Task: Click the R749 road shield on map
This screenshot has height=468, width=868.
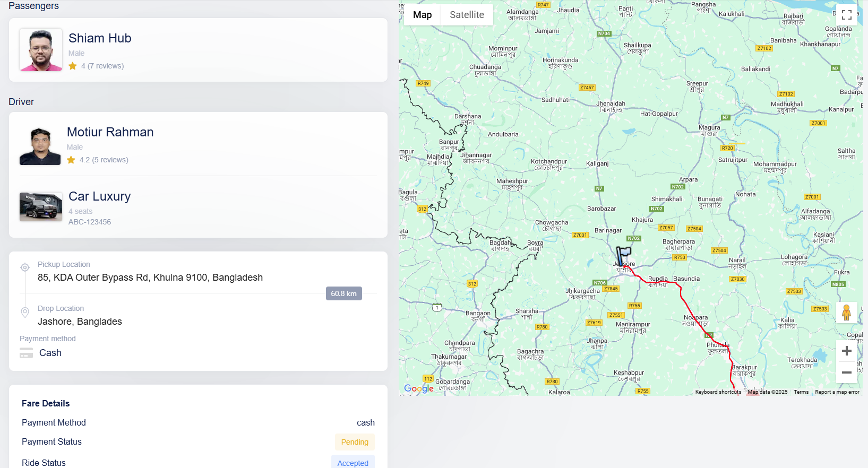Action: click(423, 83)
